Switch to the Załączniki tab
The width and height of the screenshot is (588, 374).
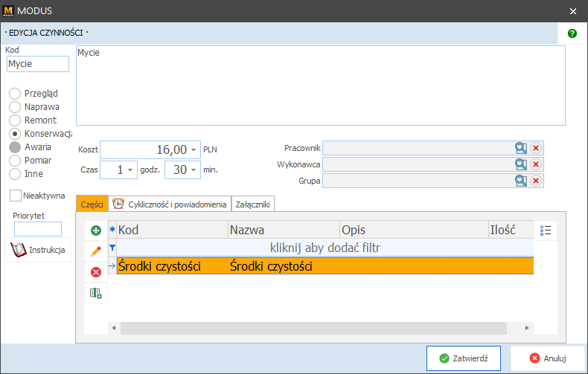pos(253,204)
